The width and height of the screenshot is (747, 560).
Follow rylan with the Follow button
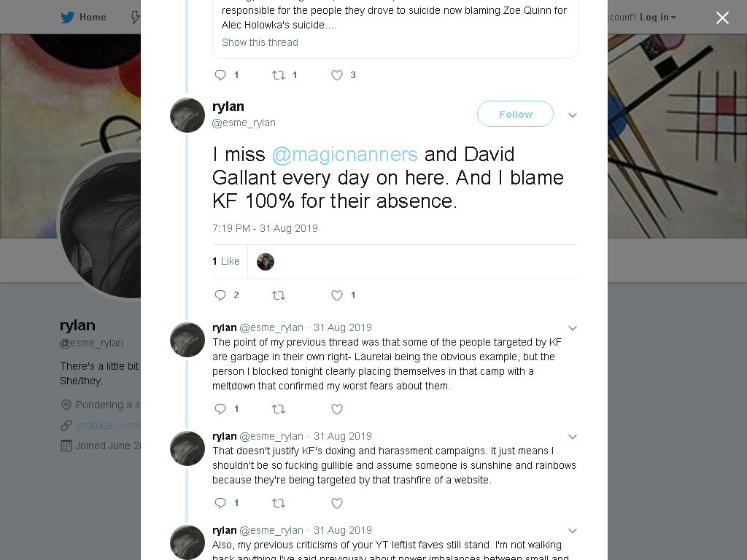click(x=515, y=114)
